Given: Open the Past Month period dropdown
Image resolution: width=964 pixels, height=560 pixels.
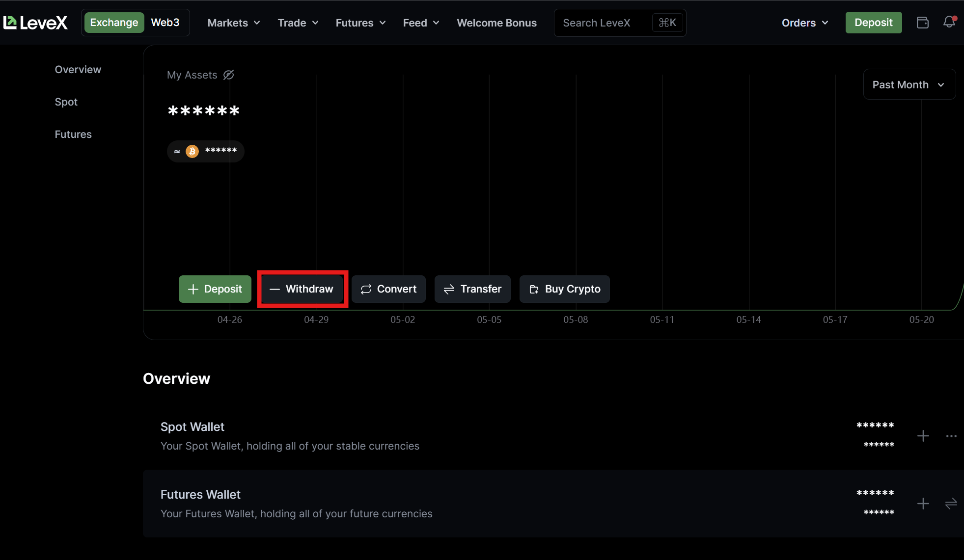Looking at the screenshot, I should pos(909,84).
